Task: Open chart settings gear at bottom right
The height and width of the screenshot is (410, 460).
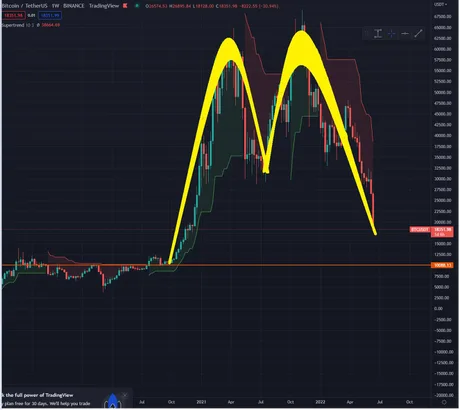Action: tap(444, 402)
